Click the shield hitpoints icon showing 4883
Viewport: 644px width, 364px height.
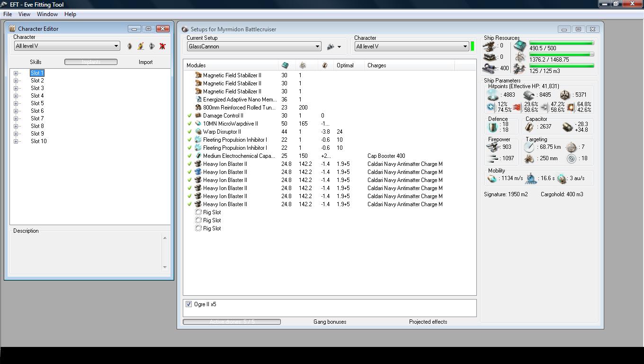(493, 95)
